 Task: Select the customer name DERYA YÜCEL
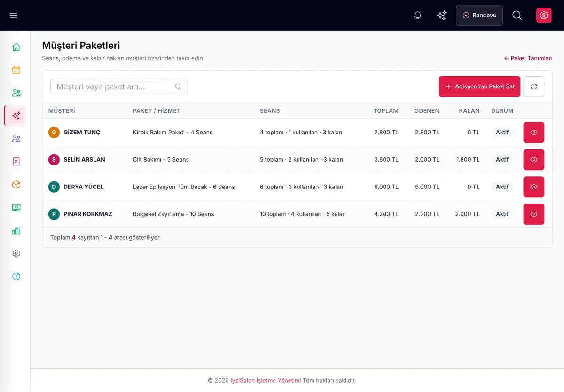click(x=84, y=187)
